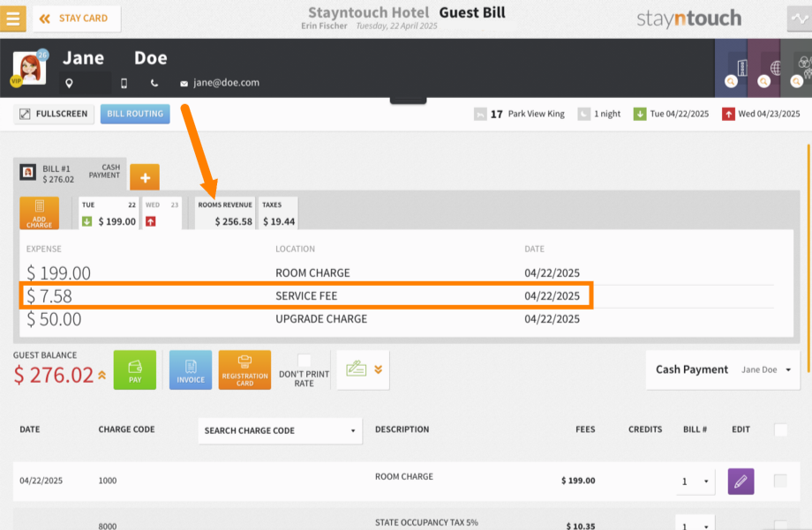The height and width of the screenshot is (530, 812).
Task: Collapse the guest card drawer handle
Action: pyautogui.click(x=408, y=101)
